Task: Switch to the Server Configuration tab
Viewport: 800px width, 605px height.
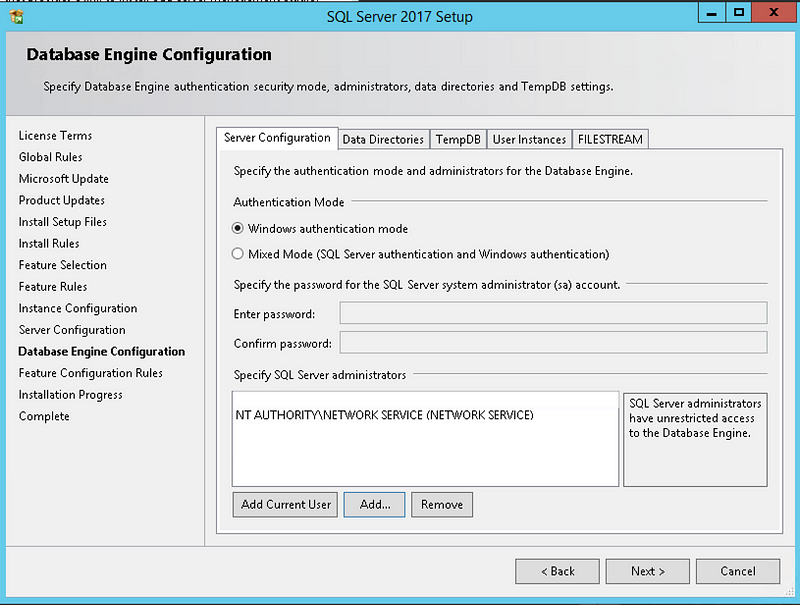Action: point(276,139)
